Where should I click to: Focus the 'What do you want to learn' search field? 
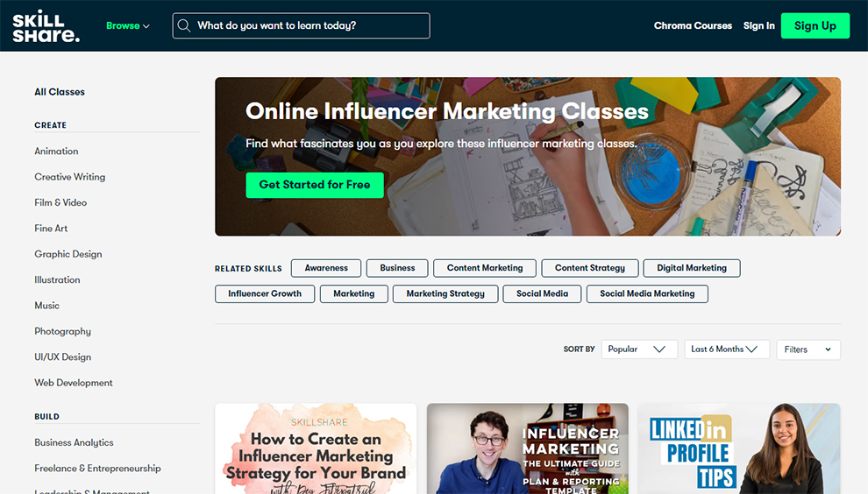click(x=301, y=26)
